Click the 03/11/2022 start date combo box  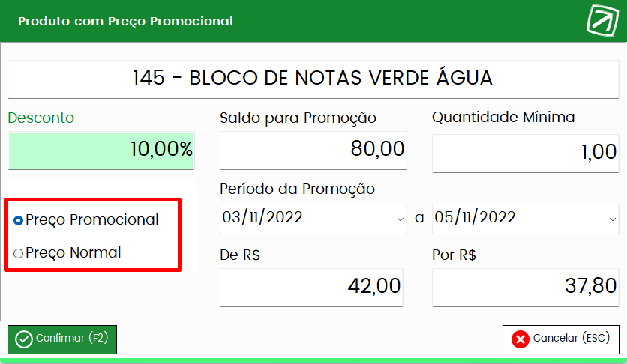coord(313,219)
